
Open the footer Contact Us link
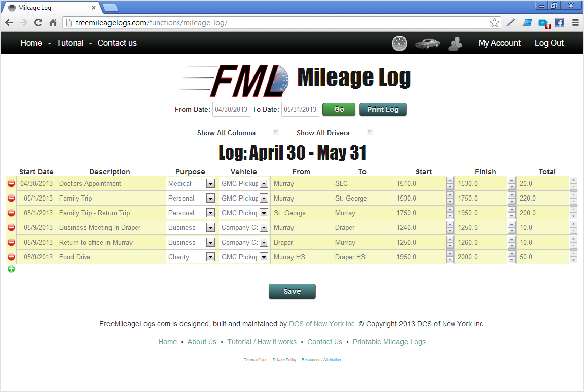click(x=324, y=342)
